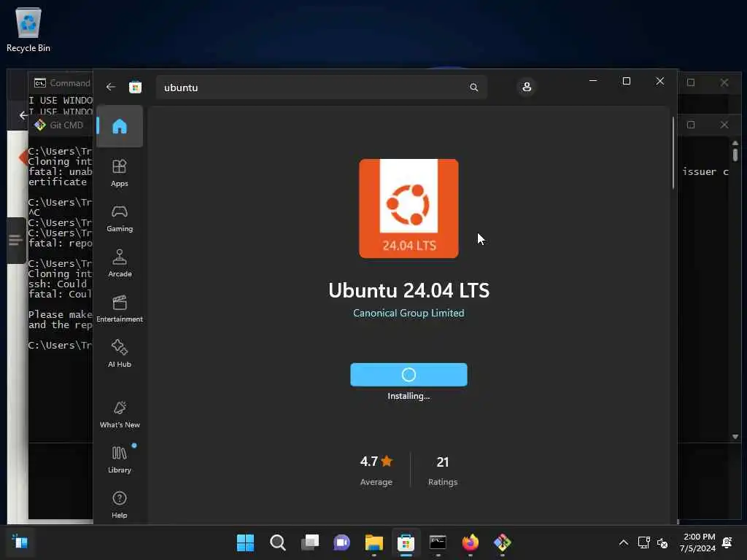Close the Microsoft Store window
Screen dimensions: 747x560
coord(659,81)
